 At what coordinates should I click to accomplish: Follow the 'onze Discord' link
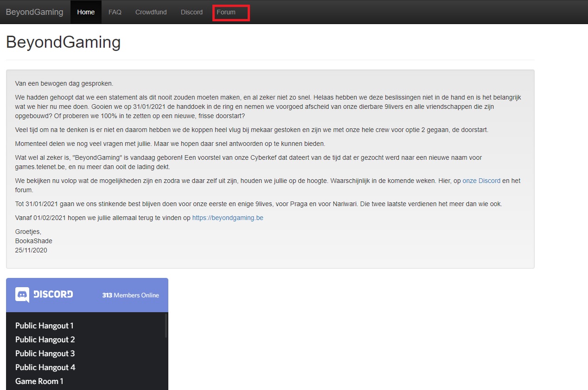(481, 181)
